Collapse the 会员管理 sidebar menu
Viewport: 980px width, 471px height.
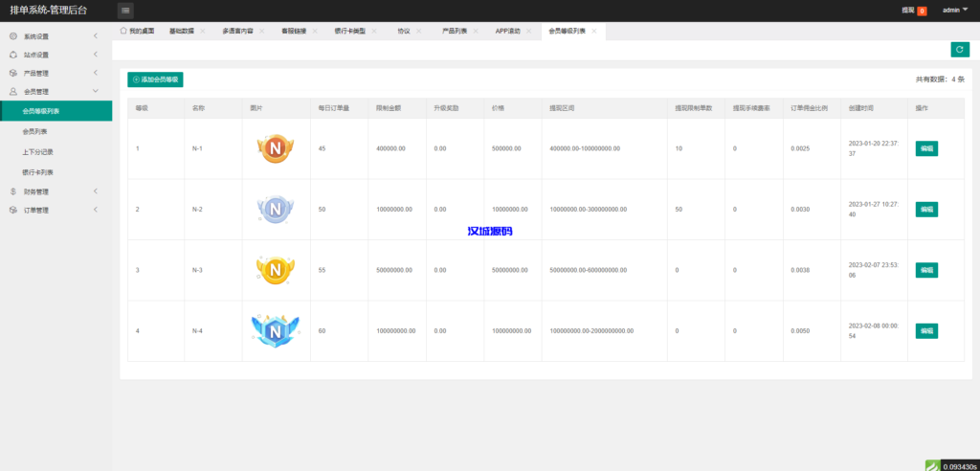tap(56, 92)
